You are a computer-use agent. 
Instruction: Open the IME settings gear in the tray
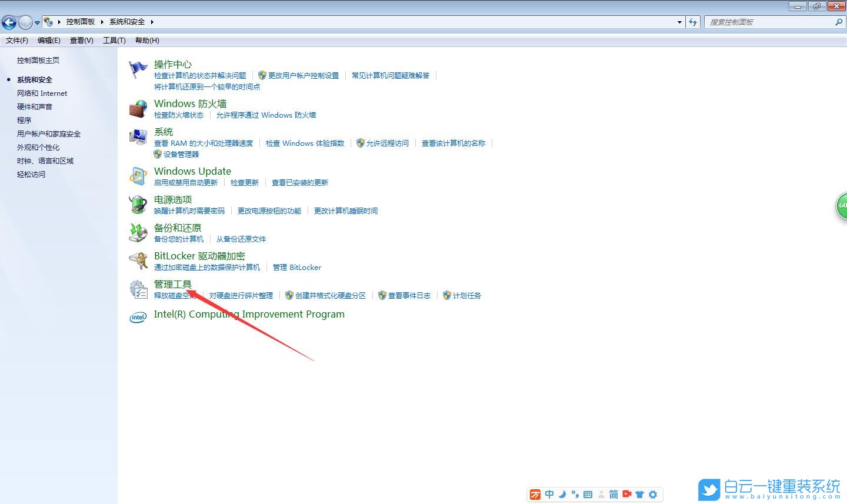(653, 495)
